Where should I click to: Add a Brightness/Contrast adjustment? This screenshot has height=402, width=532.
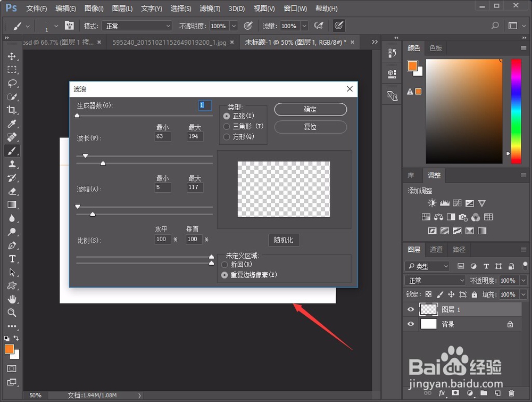click(x=431, y=203)
